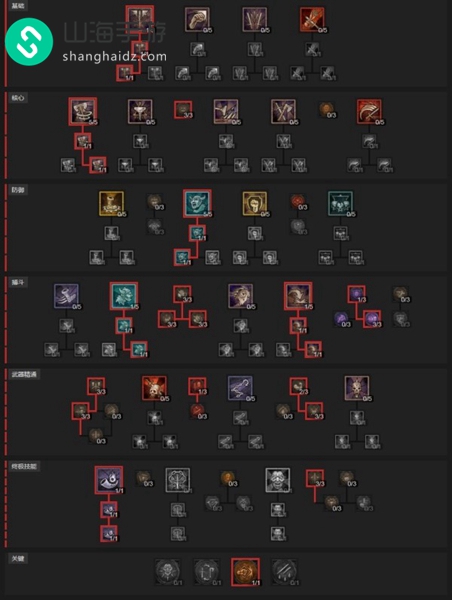Select the orange key passive marked 1/1
The height and width of the screenshot is (600, 452).
click(x=245, y=572)
